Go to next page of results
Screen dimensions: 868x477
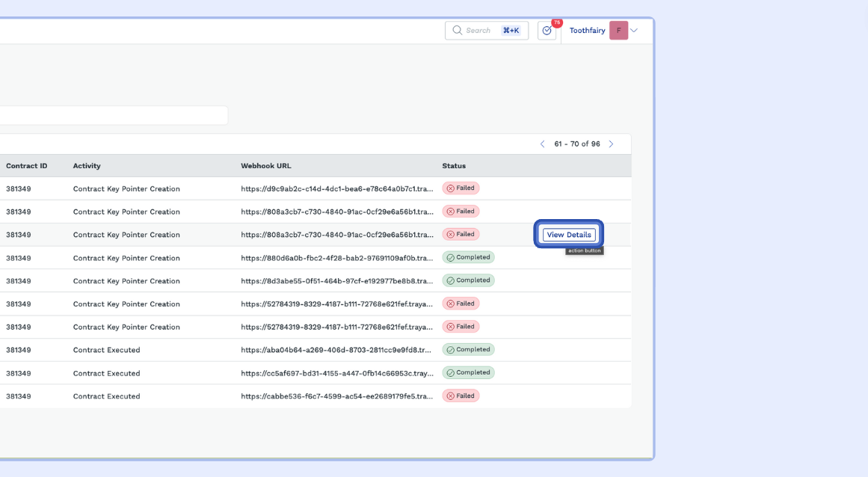611,144
